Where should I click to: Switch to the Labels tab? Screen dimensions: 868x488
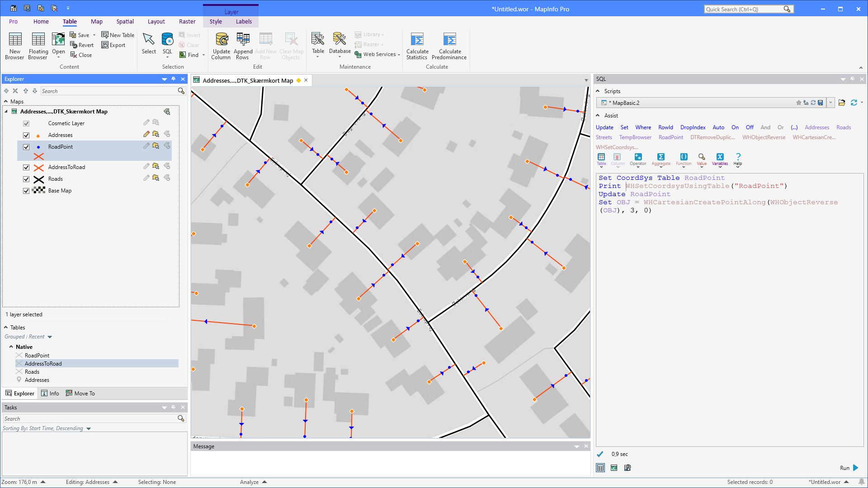pyautogui.click(x=244, y=22)
